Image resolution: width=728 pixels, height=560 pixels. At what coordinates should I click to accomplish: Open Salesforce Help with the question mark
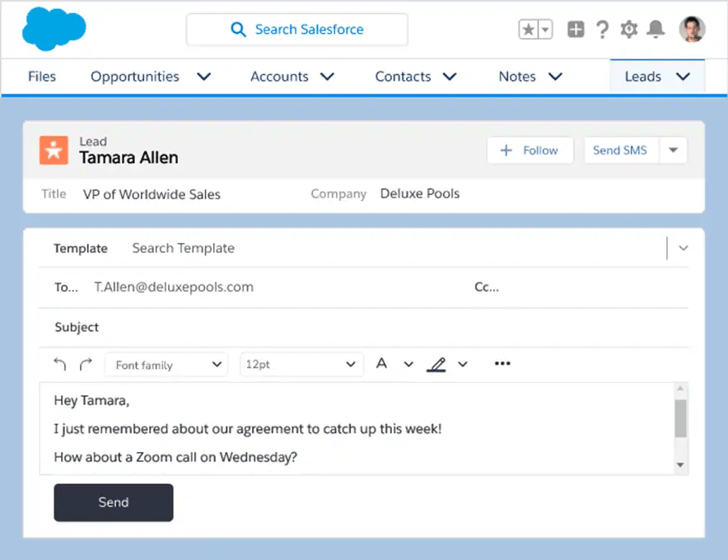[x=602, y=29]
